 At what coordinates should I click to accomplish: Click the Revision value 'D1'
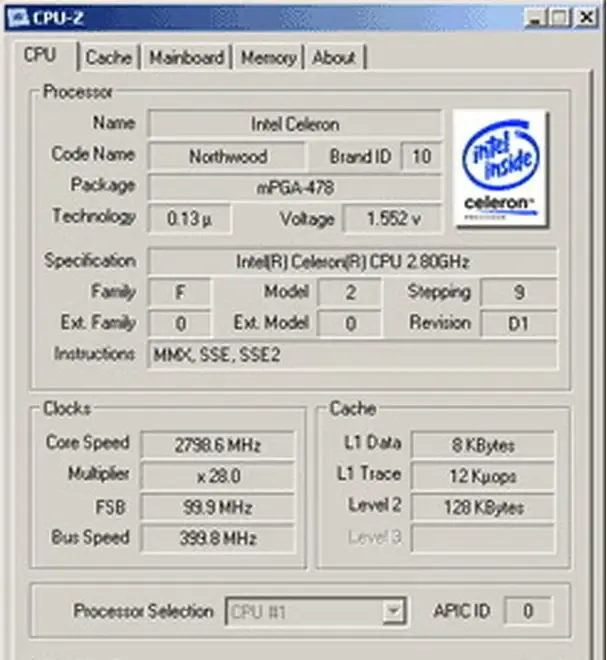[519, 323]
